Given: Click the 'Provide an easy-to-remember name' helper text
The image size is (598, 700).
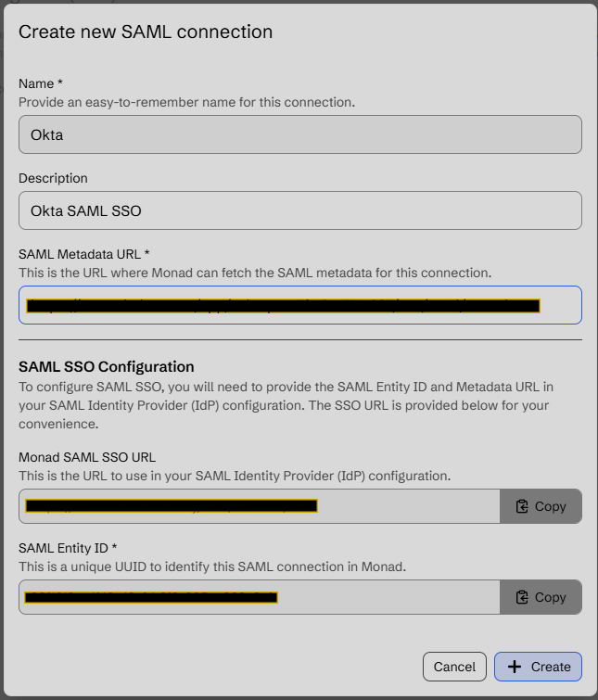Looking at the screenshot, I should click(x=186, y=102).
